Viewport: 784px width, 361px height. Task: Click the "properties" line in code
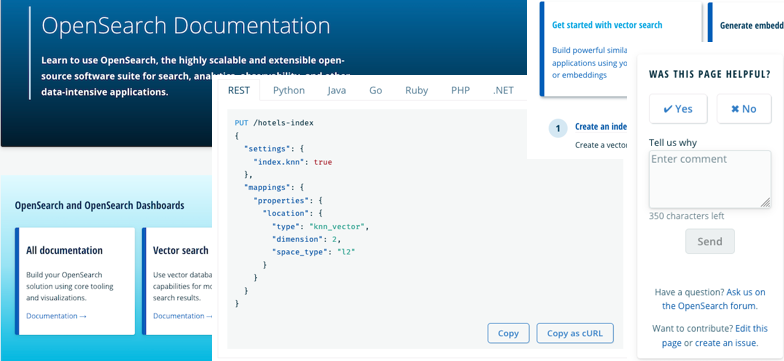click(288, 201)
